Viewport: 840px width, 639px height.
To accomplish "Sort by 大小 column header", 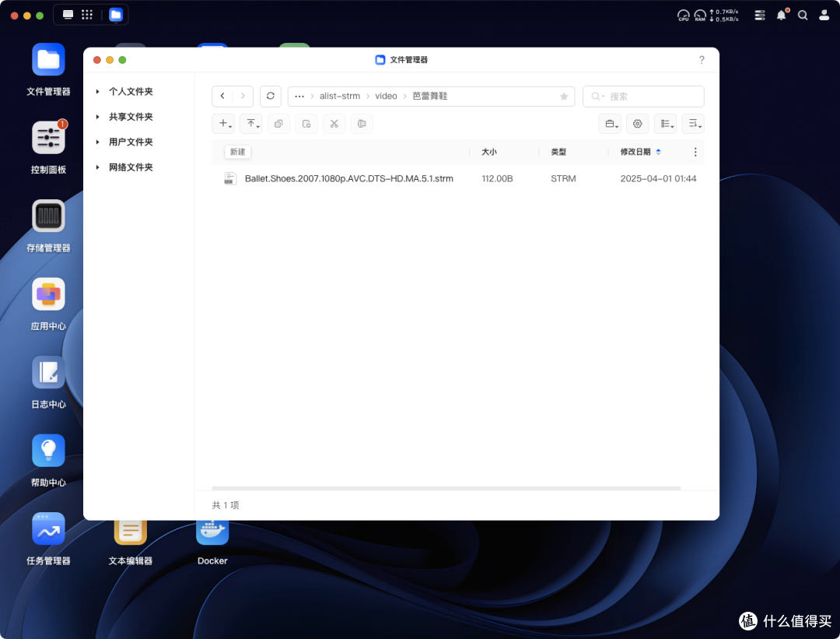I will coord(489,153).
